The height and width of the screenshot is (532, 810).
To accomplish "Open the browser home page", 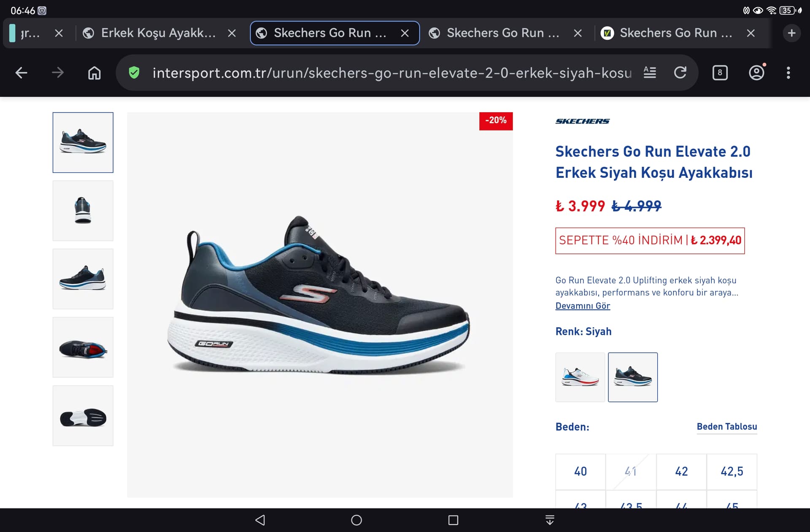I will pos(94,73).
